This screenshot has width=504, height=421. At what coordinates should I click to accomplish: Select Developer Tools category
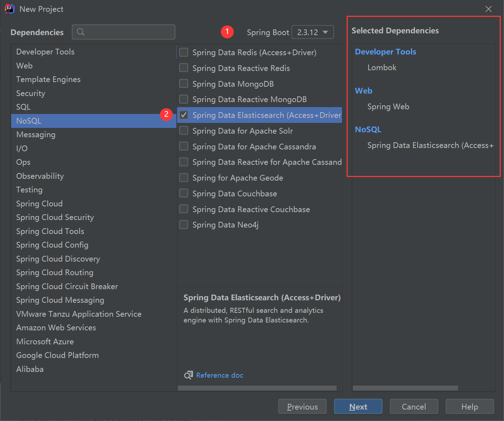(94, 52)
